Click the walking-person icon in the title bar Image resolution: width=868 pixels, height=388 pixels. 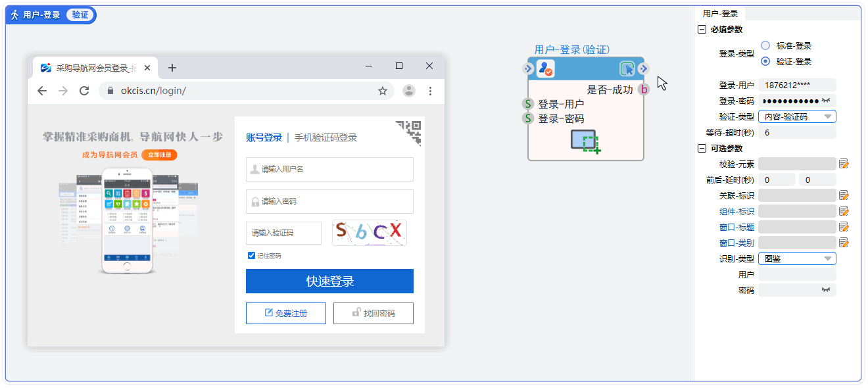click(14, 13)
